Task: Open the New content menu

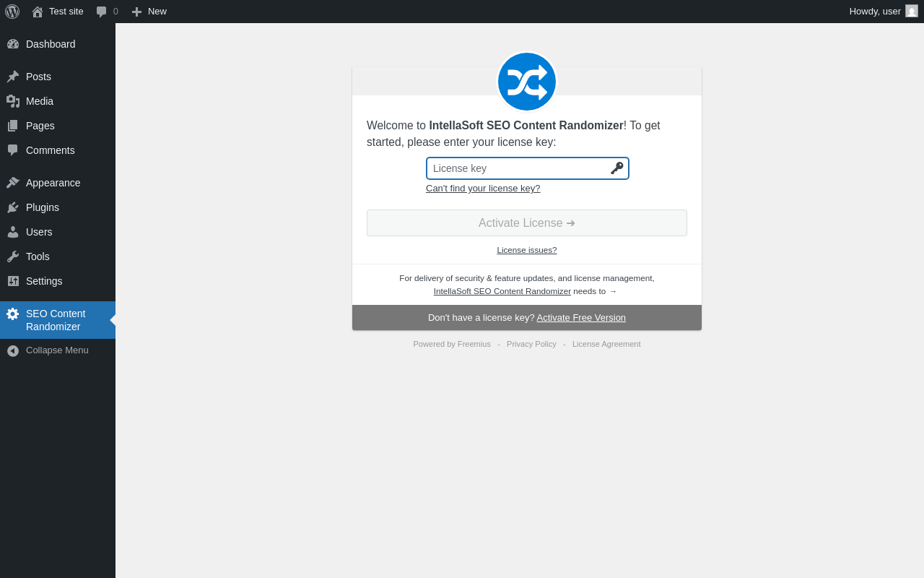Action: (149, 12)
